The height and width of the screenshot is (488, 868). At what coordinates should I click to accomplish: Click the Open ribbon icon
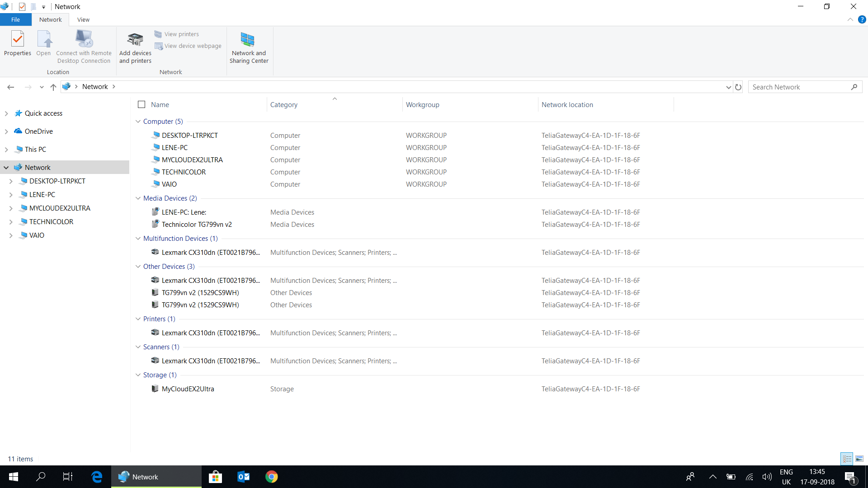(44, 44)
